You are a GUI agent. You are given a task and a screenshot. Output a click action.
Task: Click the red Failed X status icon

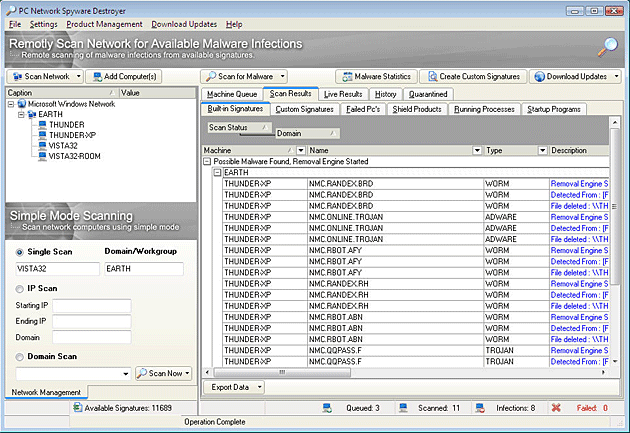pos(556,408)
